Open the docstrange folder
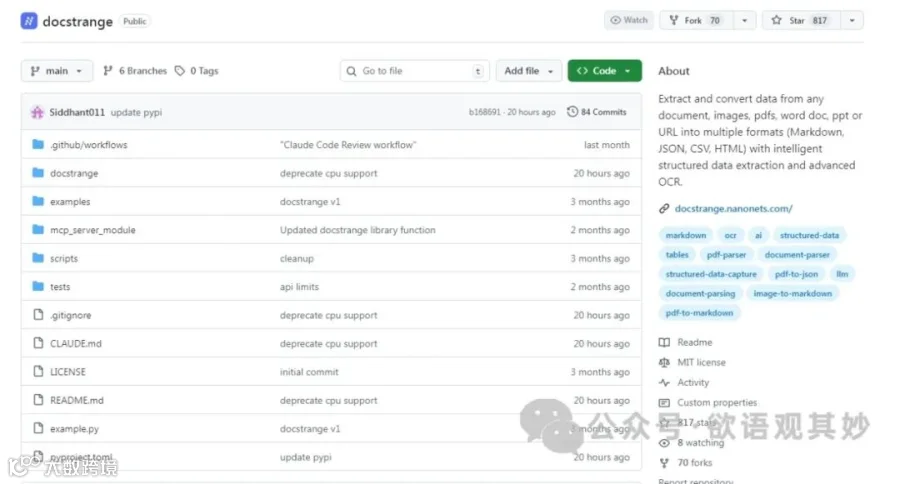Image resolution: width=900 pixels, height=484 pixels. click(x=74, y=173)
